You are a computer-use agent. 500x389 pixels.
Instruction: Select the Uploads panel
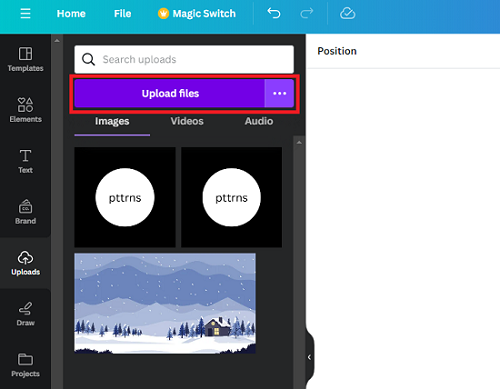click(x=25, y=263)
